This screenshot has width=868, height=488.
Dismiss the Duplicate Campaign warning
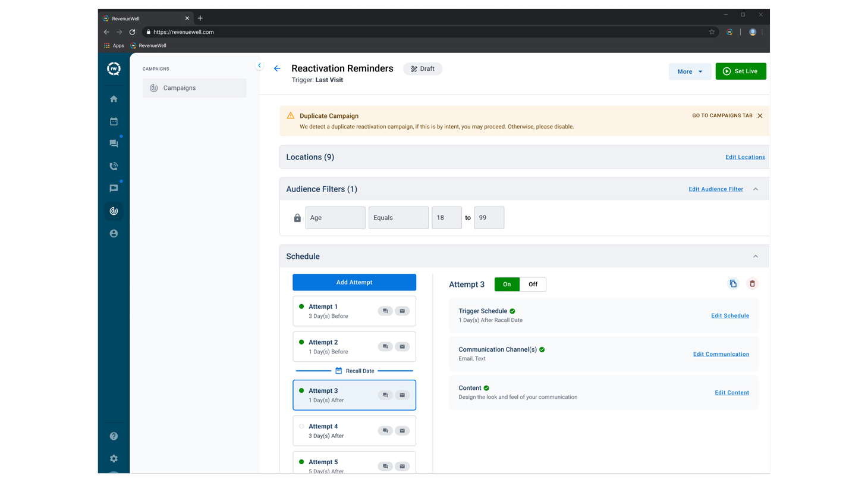[760, 115]
